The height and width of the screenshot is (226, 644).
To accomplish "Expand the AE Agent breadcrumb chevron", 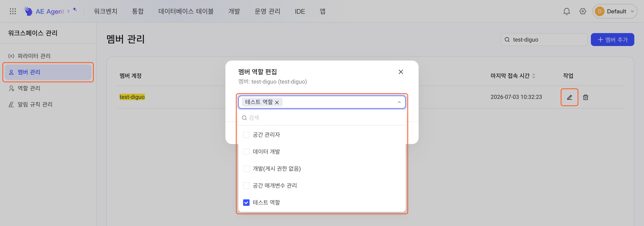I will pyautogui.click(x=68, y=11).
